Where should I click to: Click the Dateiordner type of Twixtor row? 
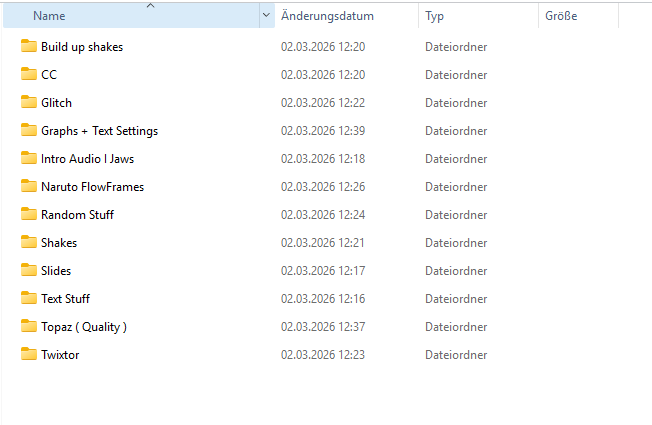[x=457, y=355]
